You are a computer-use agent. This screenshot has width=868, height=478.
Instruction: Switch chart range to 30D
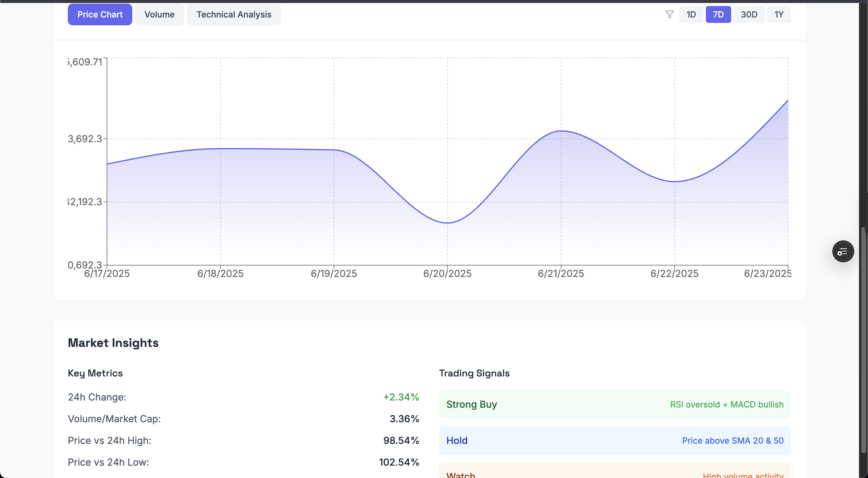coord(749,14)
